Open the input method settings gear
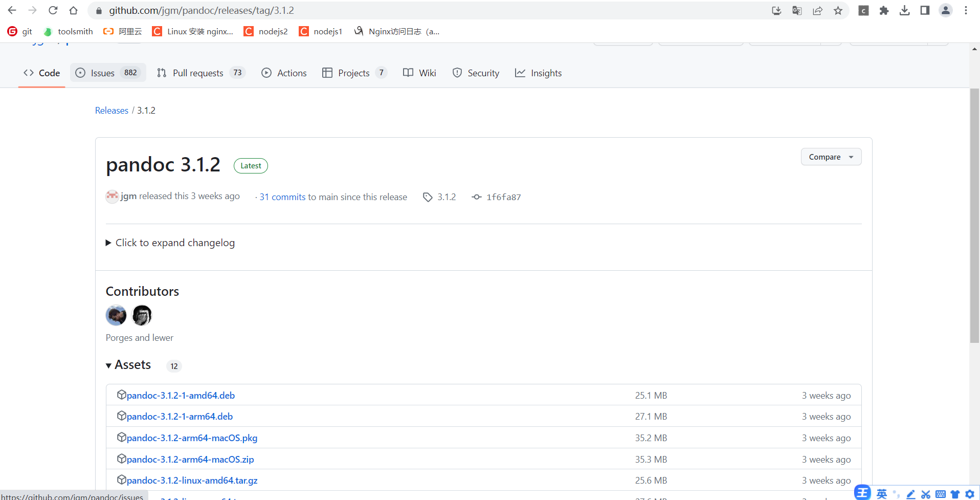This screenshot has width=980, height=500. (x=970, y=494)
